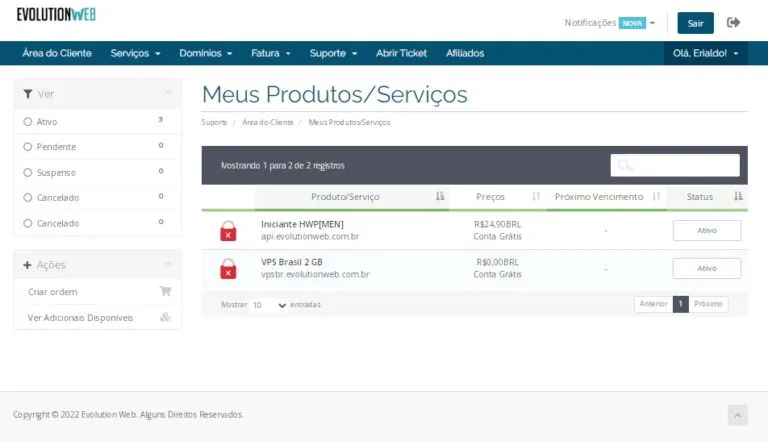The width and height of the screenshot is (768, 441).
Task: Click the Ativo status button for Iniciante HWP[MEN]
Action: 707,230
